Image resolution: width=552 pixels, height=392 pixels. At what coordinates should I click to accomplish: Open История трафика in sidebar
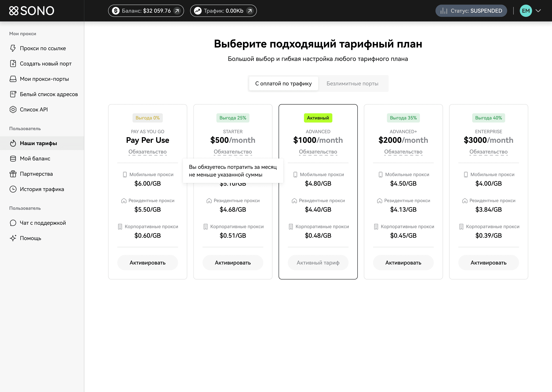coord(42,189)
